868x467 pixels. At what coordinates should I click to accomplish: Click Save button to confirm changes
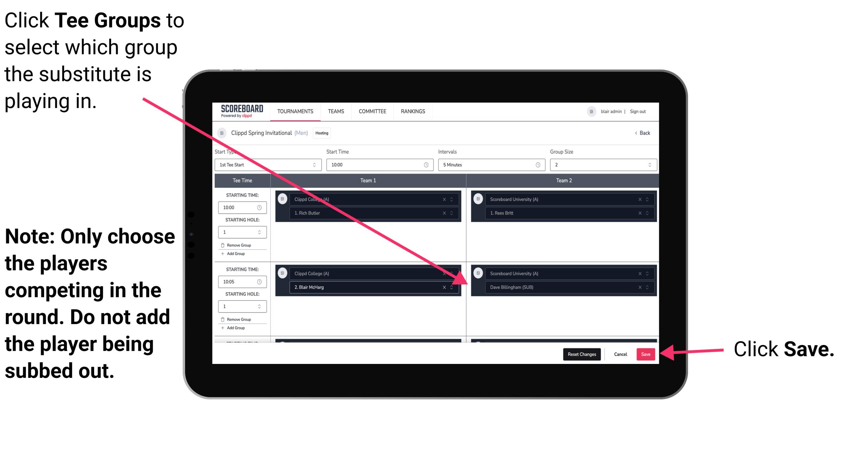pyautogui.click(x=646, y=354)
